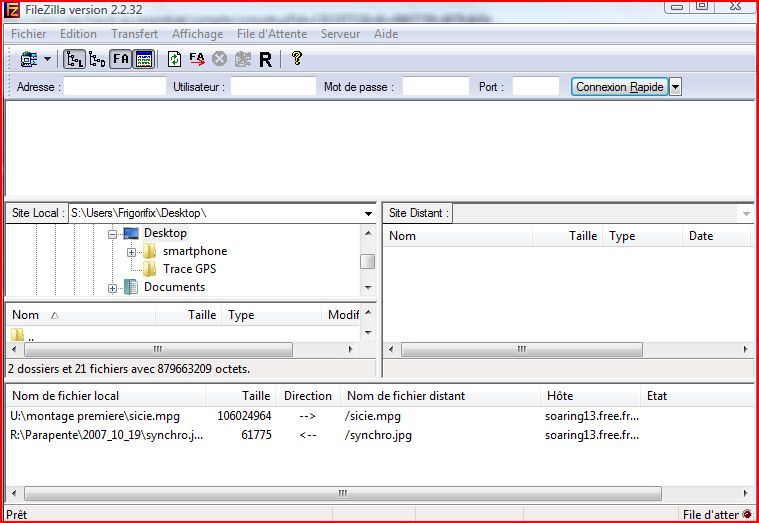Select the Desktop folder in tree
This screenshot has width=759, height=523.
(x=165, y=233)
